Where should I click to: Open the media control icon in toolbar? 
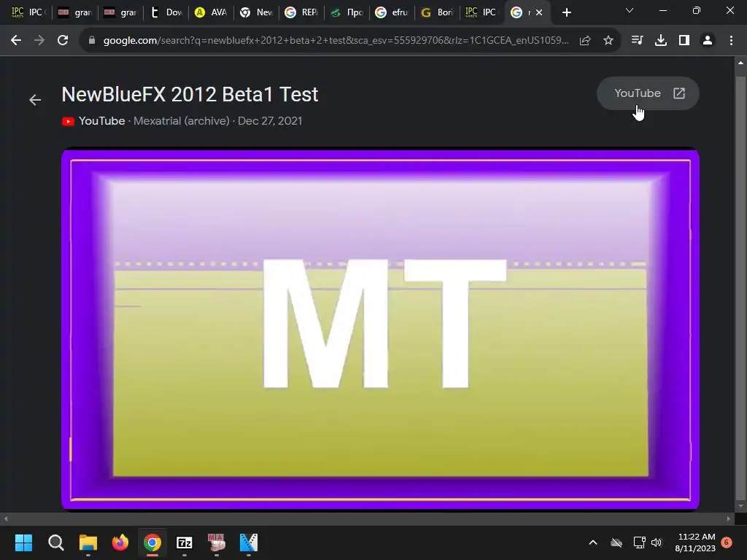[x=637, y=41]
